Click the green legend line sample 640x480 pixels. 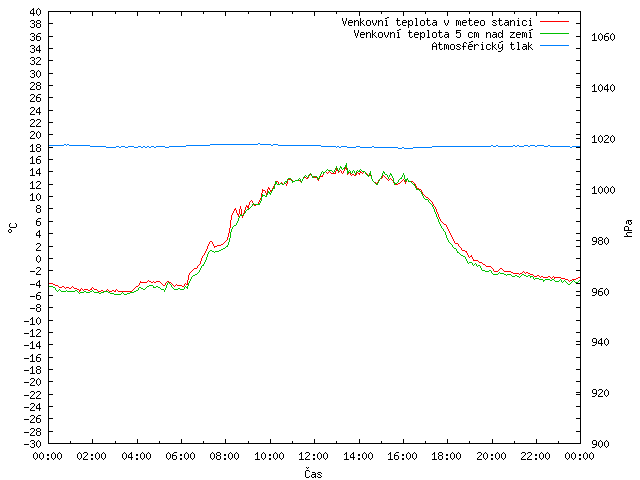pyautogui.click(x=554, y=34)
